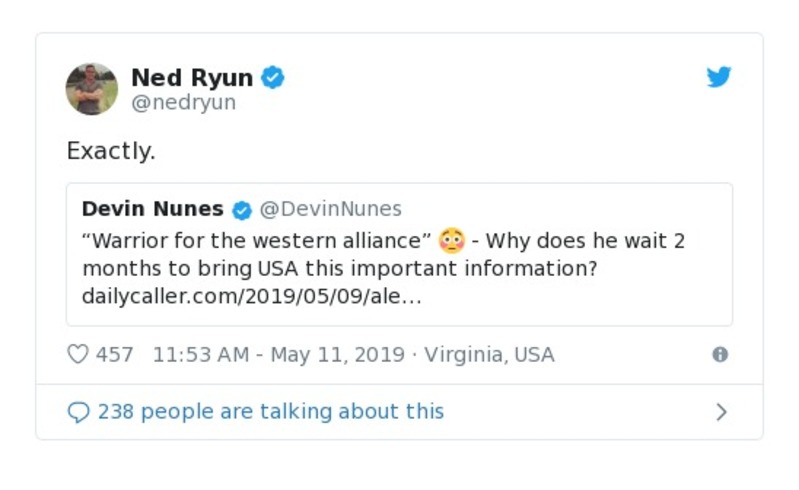Click the "Exactly." tweet text

pyautogui.click(x=111, y=151)
